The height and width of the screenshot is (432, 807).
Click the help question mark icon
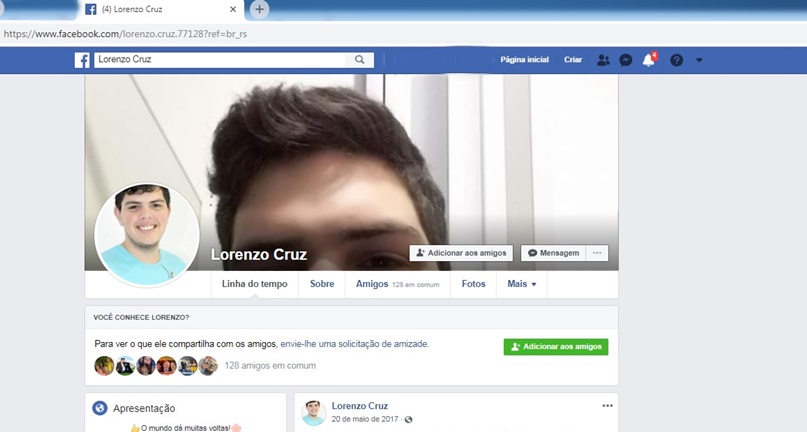[676, 60]
